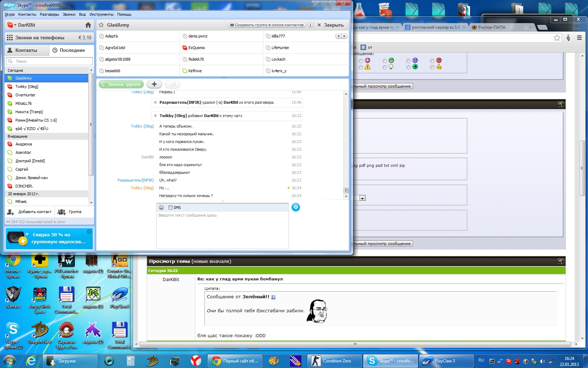Click the Звонок группе call button
Screen dimensions: 588x368
click(121, 84)
